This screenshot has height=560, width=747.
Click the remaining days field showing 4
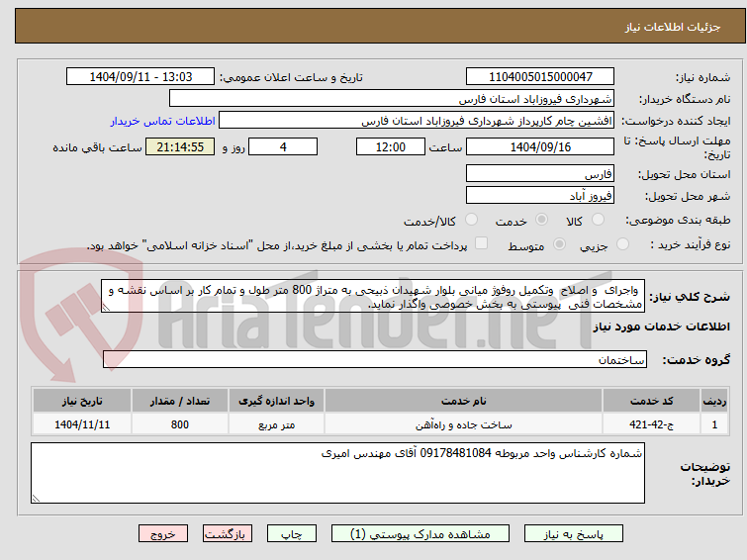tap(283, 146)
